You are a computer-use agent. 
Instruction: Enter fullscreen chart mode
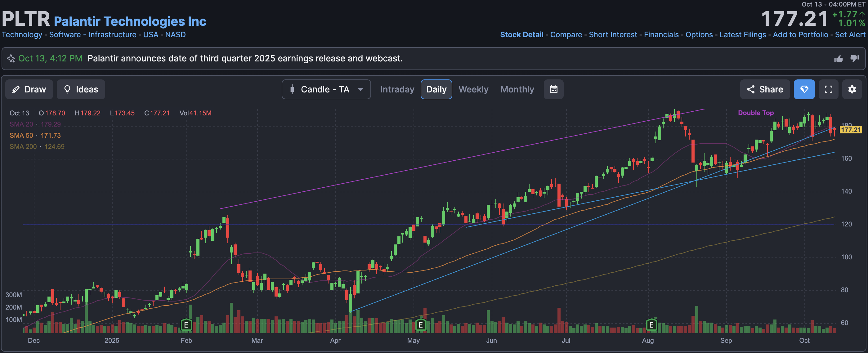click(x=828, y=89)
